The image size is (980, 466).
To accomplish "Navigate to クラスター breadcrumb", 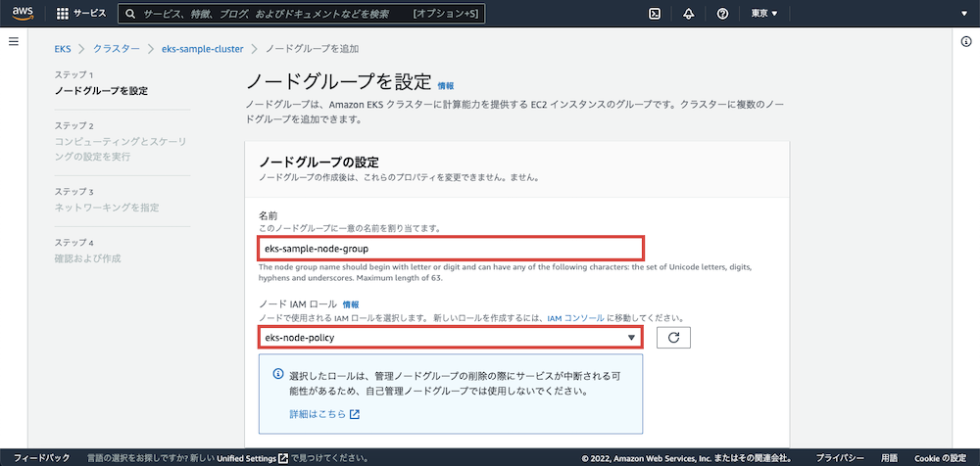I will pyautogui.click(x=117, y=48).
